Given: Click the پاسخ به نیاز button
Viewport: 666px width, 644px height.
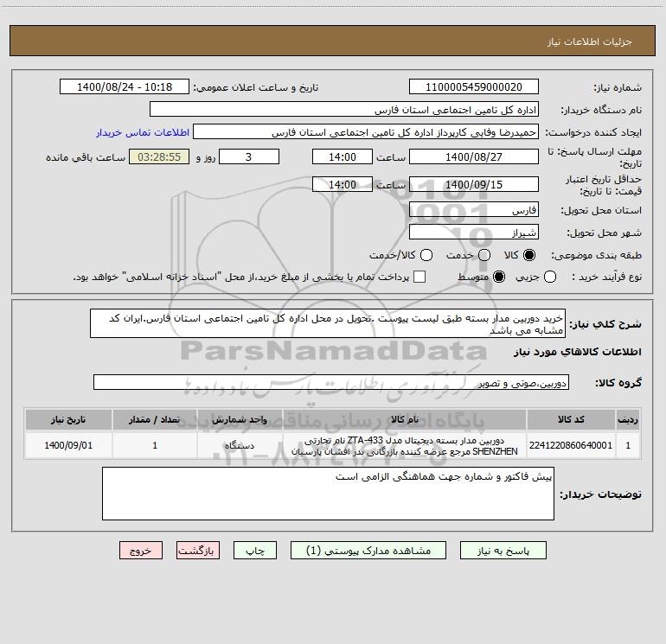Looking at the screenshot, I should [503, 551].
